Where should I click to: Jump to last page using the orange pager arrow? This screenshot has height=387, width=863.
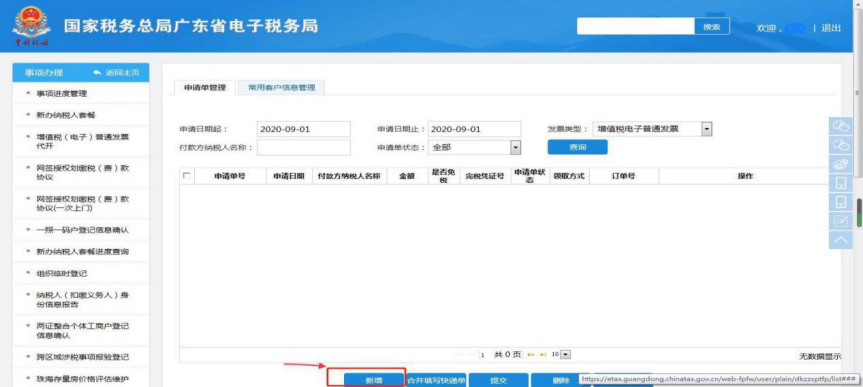point(543,355)
